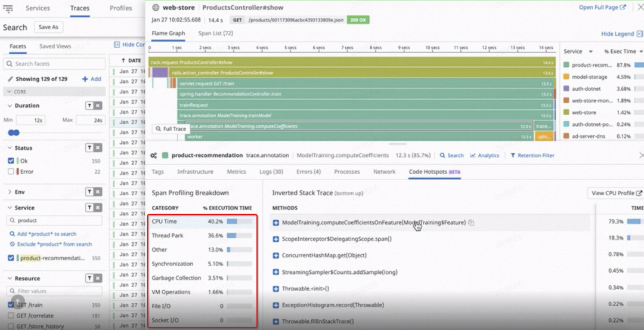
Task: Check the GET /correlate resource checkbox
Action: pyautogui.click(x=11, y=316)
